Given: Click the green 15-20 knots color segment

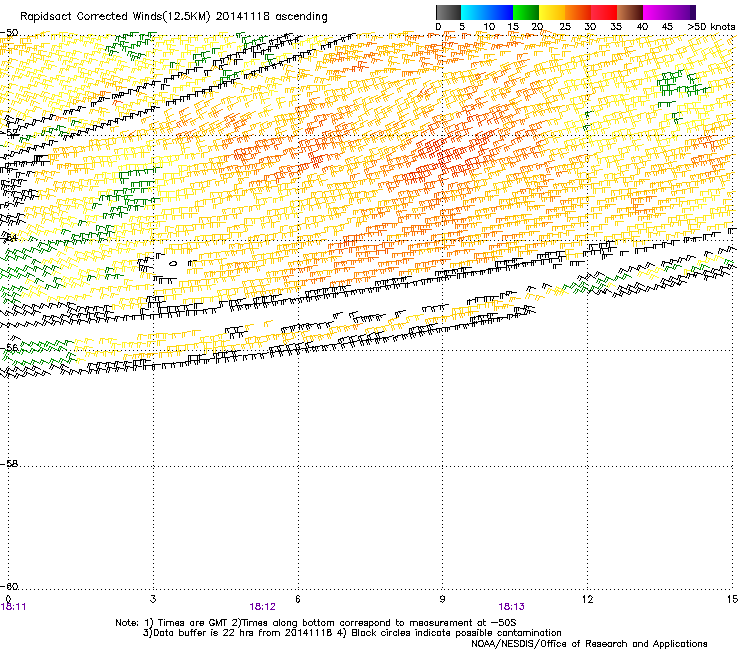Looking at the screenshot, I should coord(526,12).
